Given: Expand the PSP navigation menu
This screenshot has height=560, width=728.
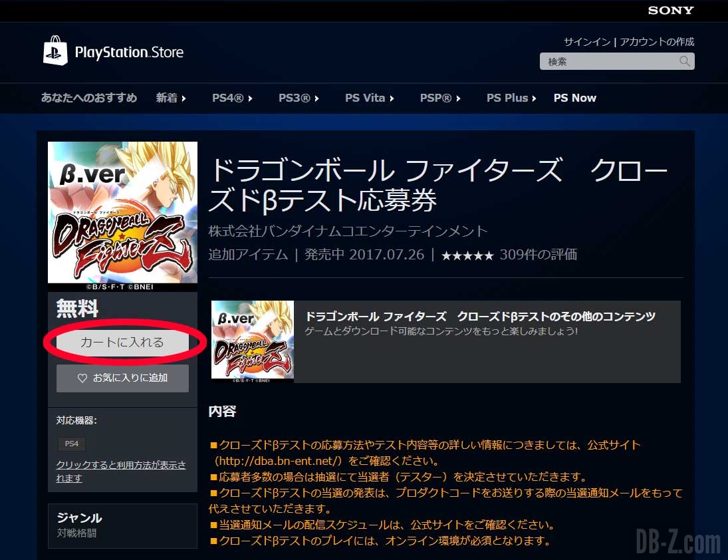Looking at the screenshot, I should pyautogui.click(x=440, y=98).
